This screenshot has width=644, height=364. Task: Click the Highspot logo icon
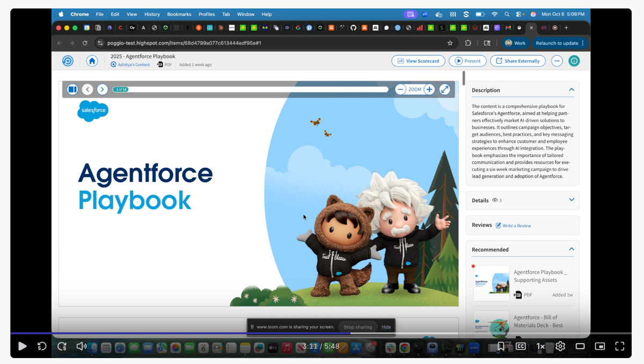click(68, 61)
